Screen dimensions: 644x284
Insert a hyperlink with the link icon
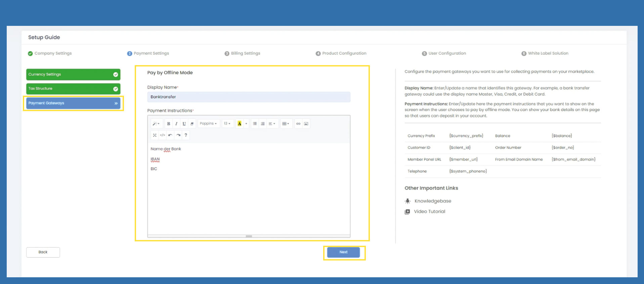point(298,124)
